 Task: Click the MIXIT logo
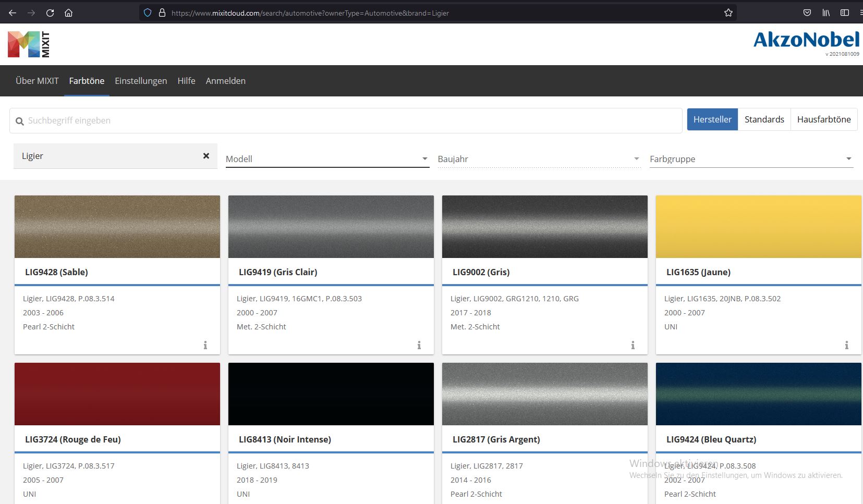click(x=29, y=44)
